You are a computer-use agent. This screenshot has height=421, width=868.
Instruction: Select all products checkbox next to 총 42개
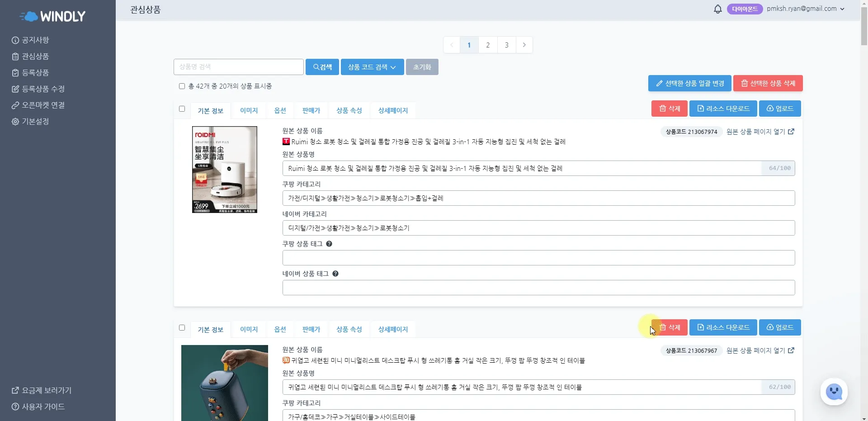tap(182, 86)
